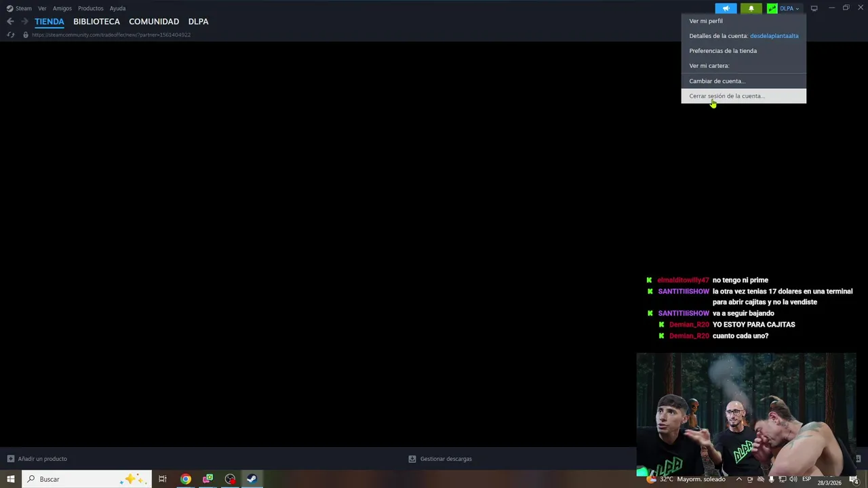Viewport: 868px width, 488px height.
Task: Click the crossed-out cloud tray icon
Action: pos(760,479)
